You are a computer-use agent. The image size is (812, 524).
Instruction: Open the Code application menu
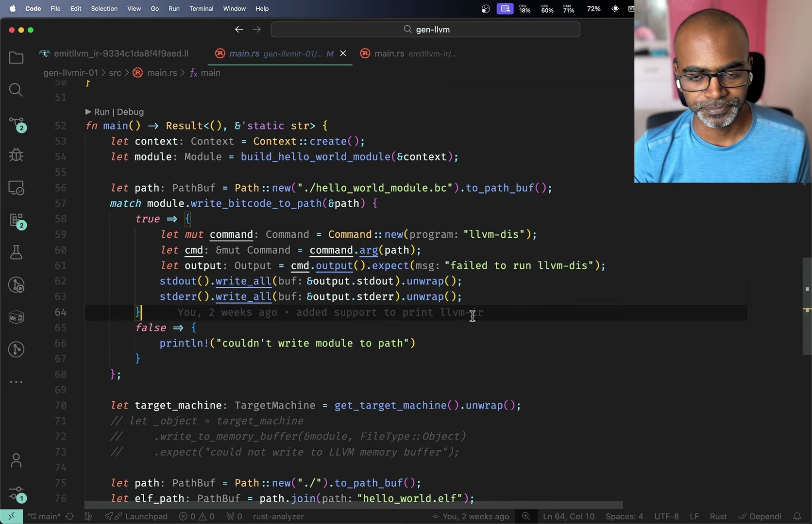33,9
